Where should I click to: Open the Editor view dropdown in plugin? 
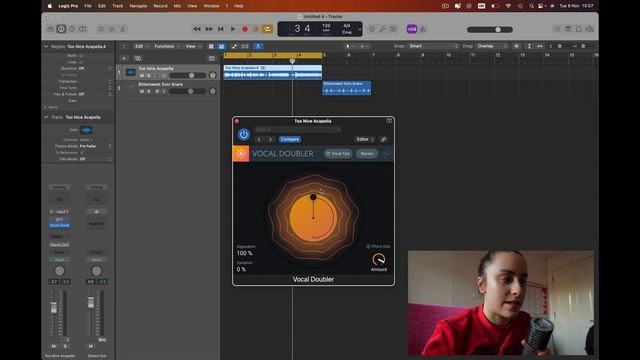click(364, 140)
